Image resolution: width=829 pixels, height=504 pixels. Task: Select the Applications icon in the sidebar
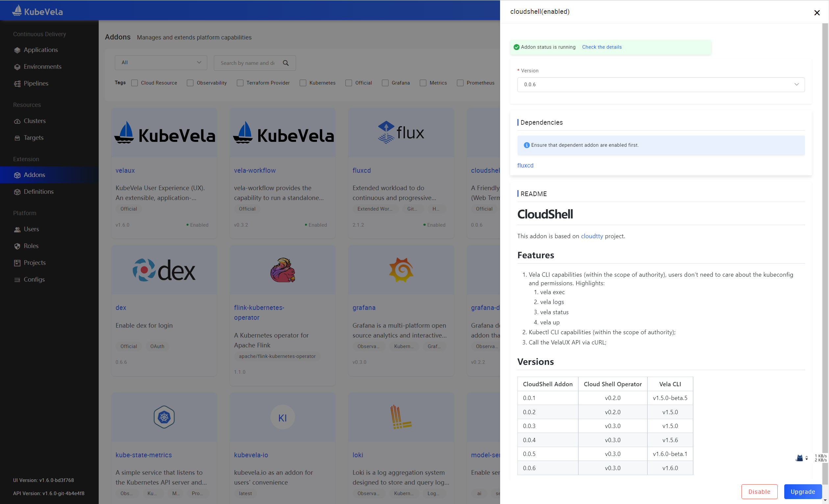[x=17, y=49]
